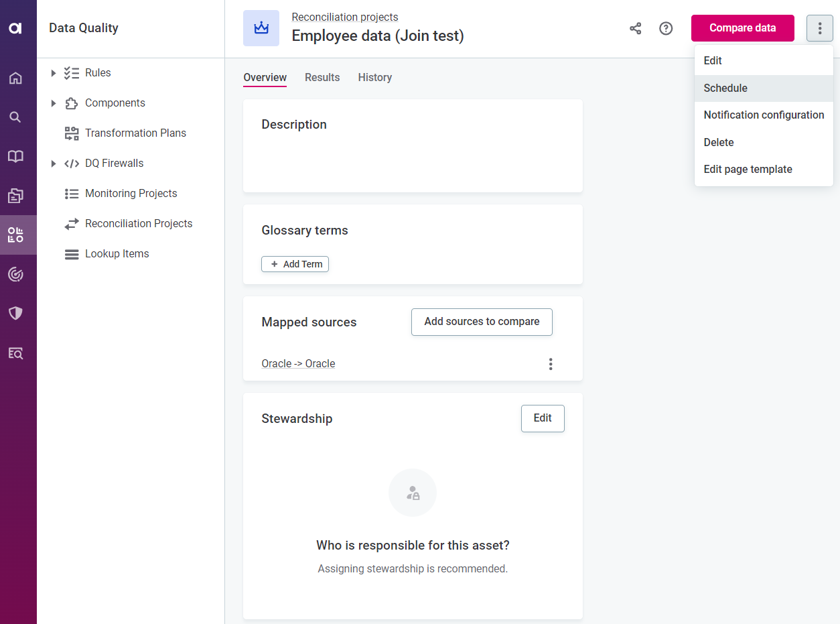840x624 pixels.
Task: Open help via question mark icon
Action: coord(666,28)
